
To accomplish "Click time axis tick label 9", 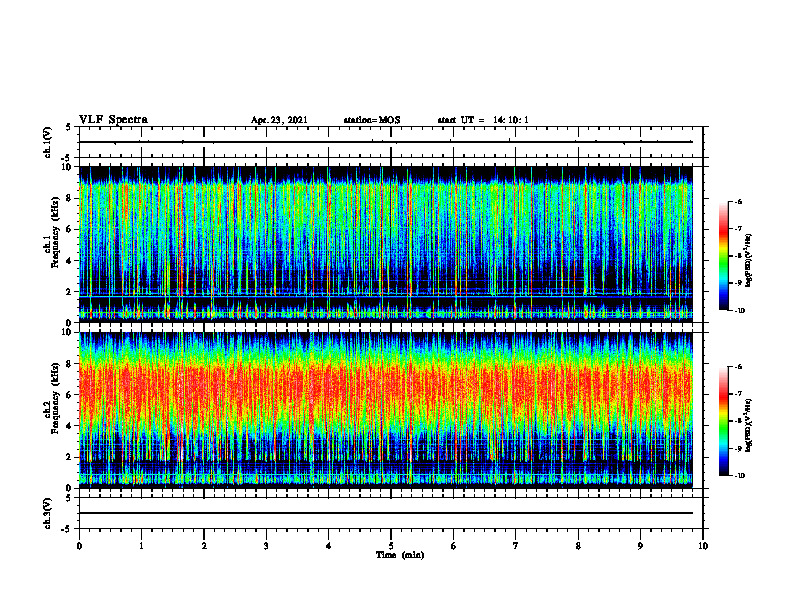I will pyautogui.click(x=640, y=546).
